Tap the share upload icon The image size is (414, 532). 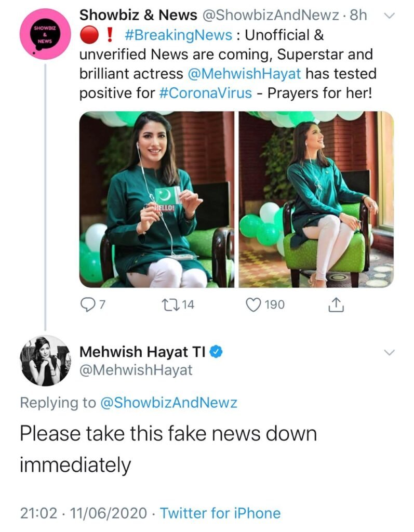click(x=336, y=305)
